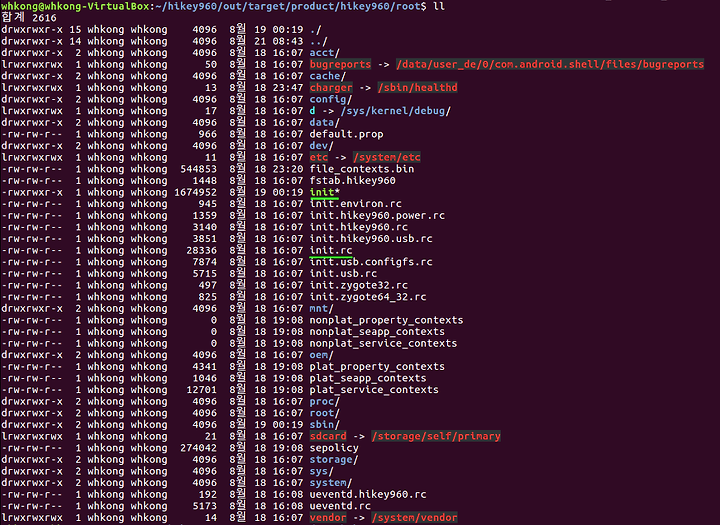This screenshot has width=720, height=525.
Task: Click the dev/ directory entry
Action: pos(321,146)
